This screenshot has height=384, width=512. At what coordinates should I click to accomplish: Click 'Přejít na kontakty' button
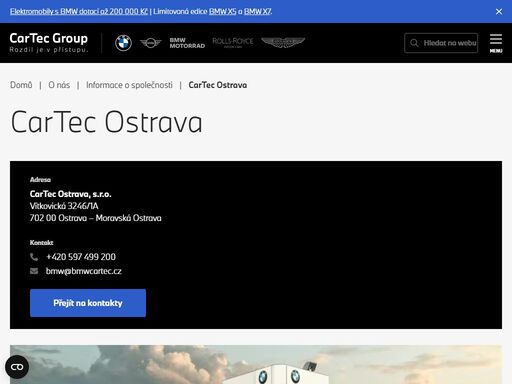click(88, 303)
